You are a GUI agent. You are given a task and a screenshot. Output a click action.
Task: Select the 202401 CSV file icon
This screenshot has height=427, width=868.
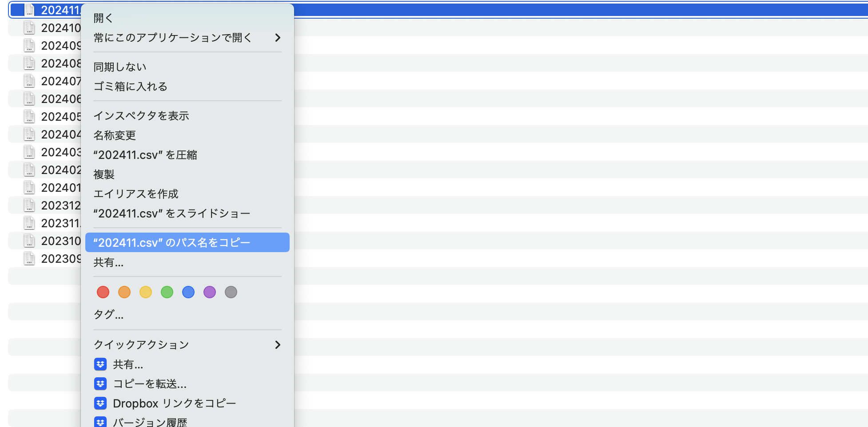(x=29, y=187)
